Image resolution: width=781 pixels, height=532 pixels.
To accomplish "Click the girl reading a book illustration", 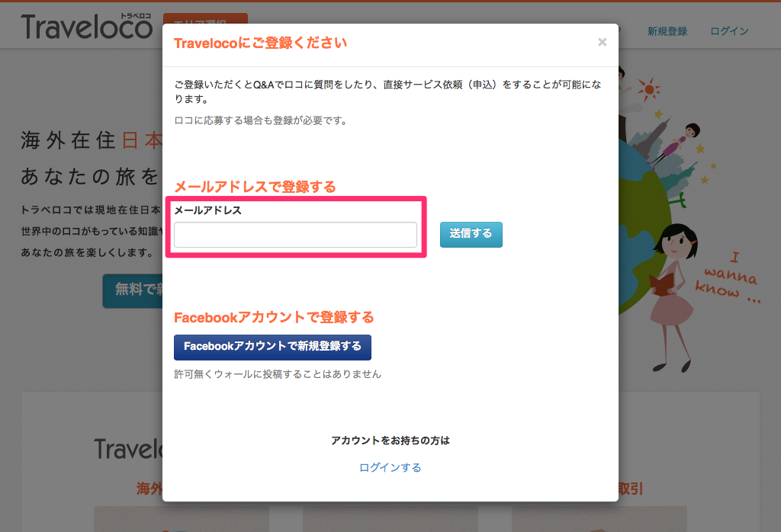I will coord(673,298).
